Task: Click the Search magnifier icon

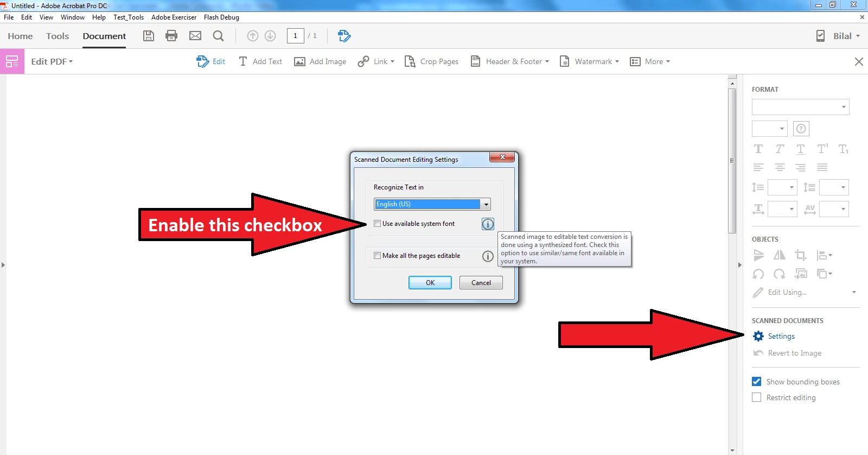Action: point(218,36)
